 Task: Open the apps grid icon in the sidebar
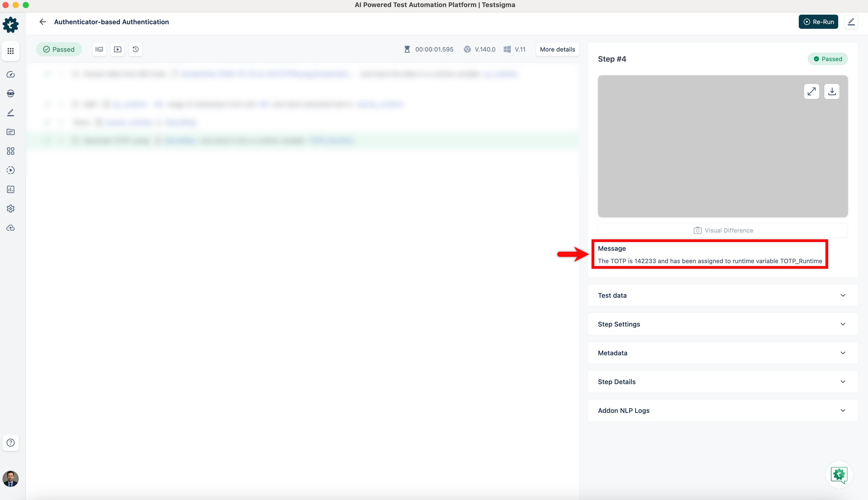11,51
